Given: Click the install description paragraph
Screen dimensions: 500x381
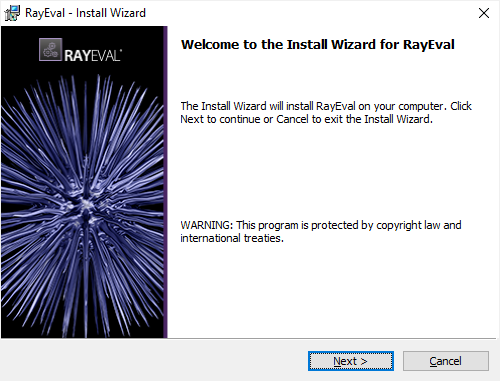Looking at the screenshot, I should pyautogui.click(x=326, y=113).
